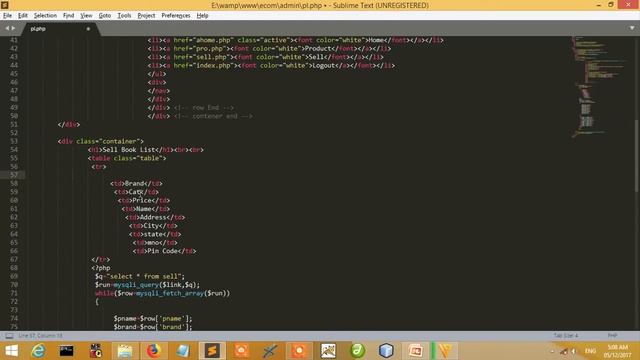Open Firefox from taskbar

tap(154, 351)
